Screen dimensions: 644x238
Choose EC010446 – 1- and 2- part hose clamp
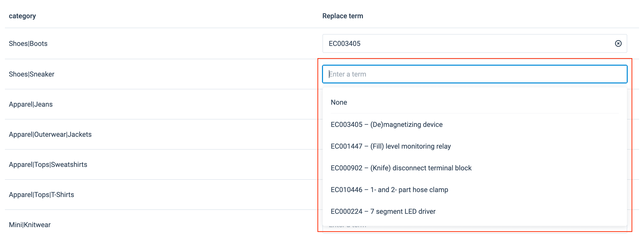click(389, 190)
